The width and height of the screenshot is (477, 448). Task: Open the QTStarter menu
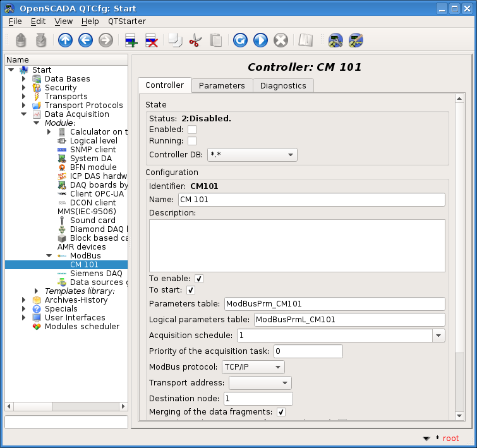coord(127,21)
